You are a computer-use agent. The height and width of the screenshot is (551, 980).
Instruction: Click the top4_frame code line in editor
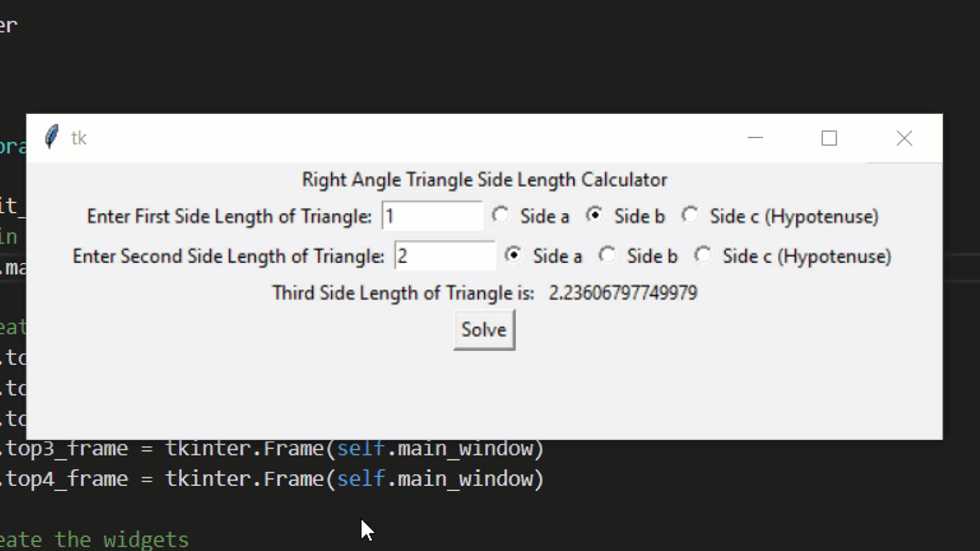(272, 480)
